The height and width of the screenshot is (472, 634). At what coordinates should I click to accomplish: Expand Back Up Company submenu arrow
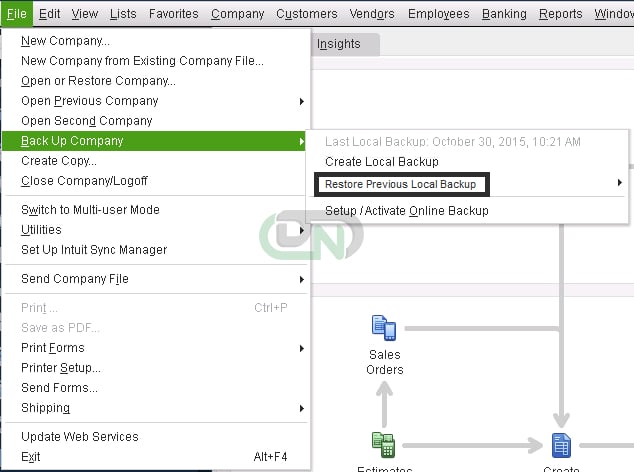pyautogui.click(x=302, y=141)
